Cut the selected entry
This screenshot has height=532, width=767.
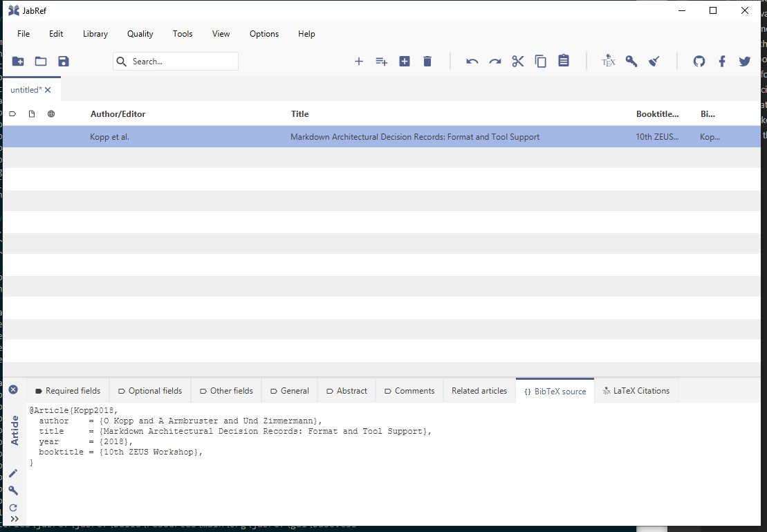click(x=518, y=61)
